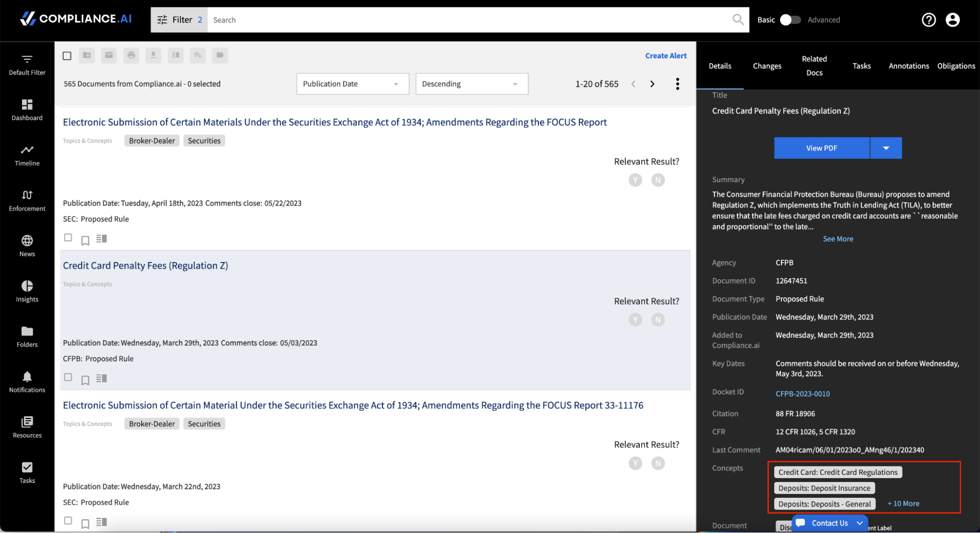Viewport: 980px width, 533px height.
Task: Expand the View PDF dropdown arrow
Action: pyautogui.click(x=885, y=148)
